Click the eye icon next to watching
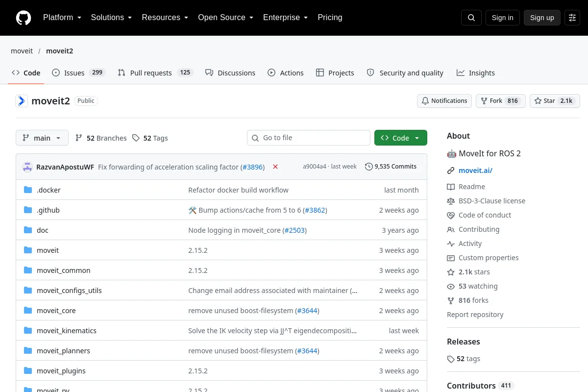588x392 pixels. click(451, 286)
